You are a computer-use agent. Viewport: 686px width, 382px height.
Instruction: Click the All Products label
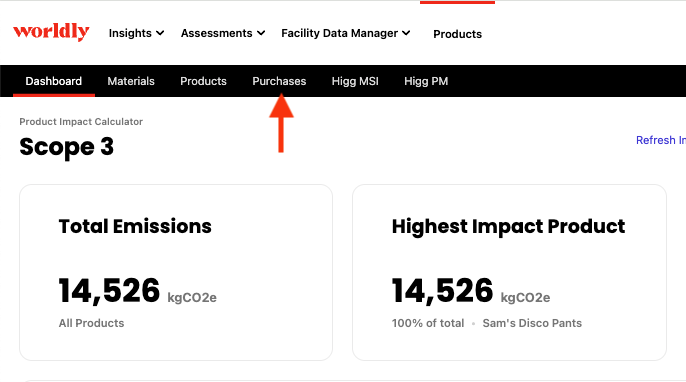91,323
